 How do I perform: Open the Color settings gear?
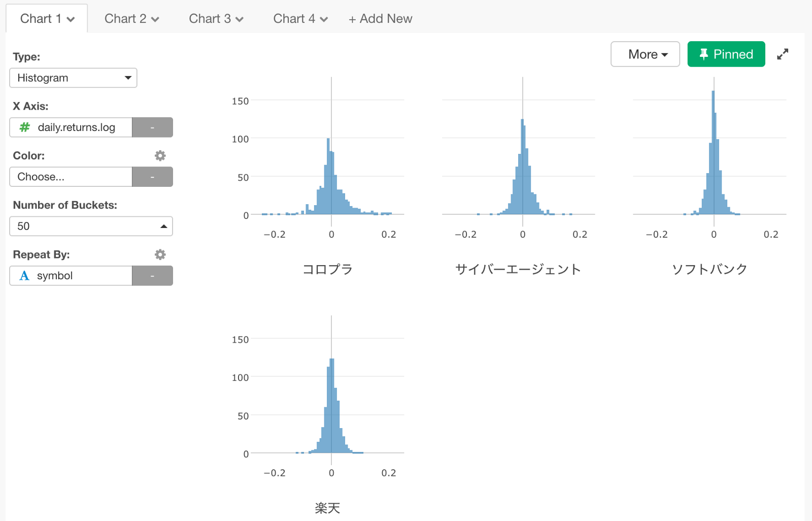tap(160, 155)
